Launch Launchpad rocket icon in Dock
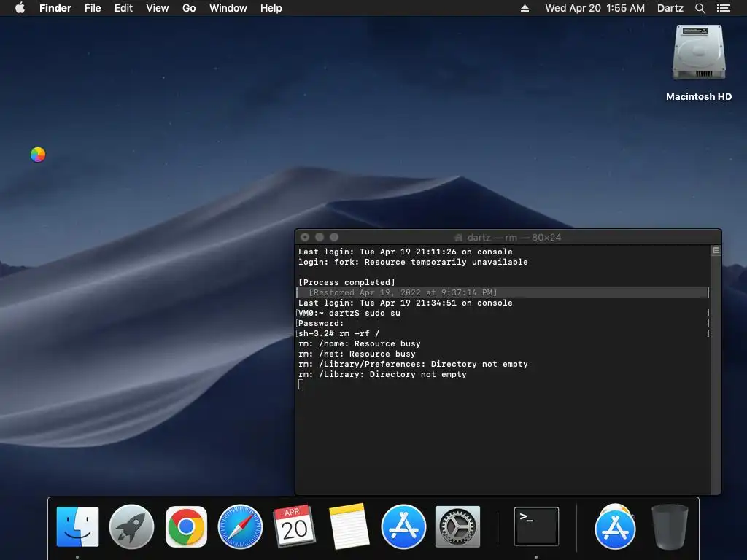 click(x=131, y=526)
